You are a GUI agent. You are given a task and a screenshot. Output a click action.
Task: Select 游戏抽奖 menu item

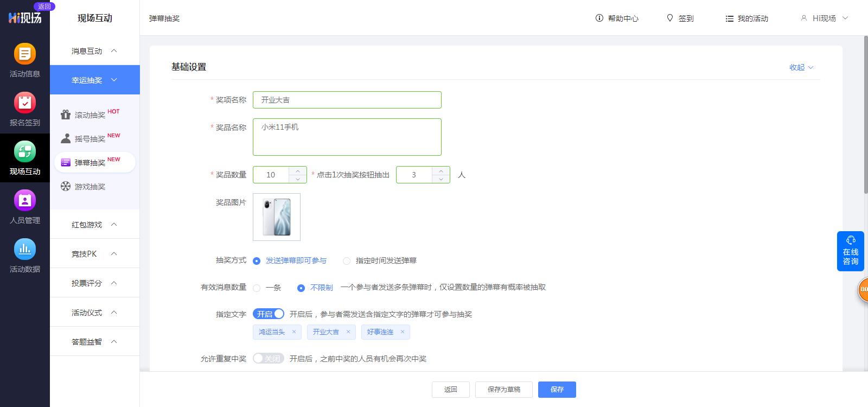point(90,187)
